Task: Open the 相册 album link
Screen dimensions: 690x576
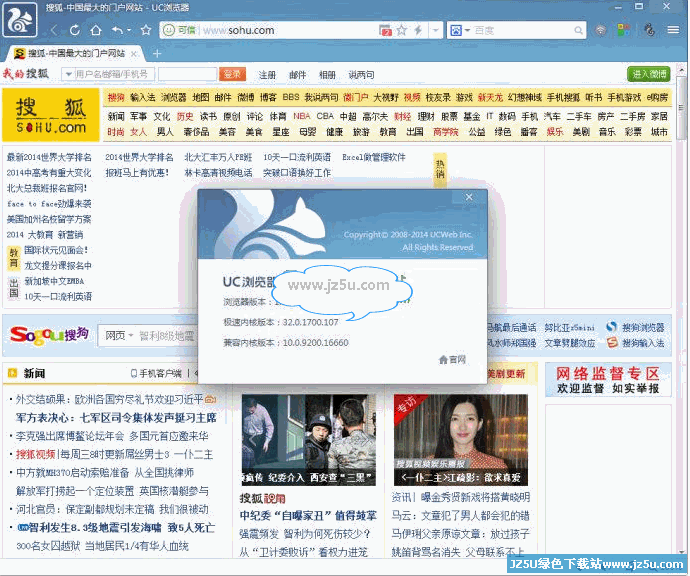Action: [x=327, y=75]
